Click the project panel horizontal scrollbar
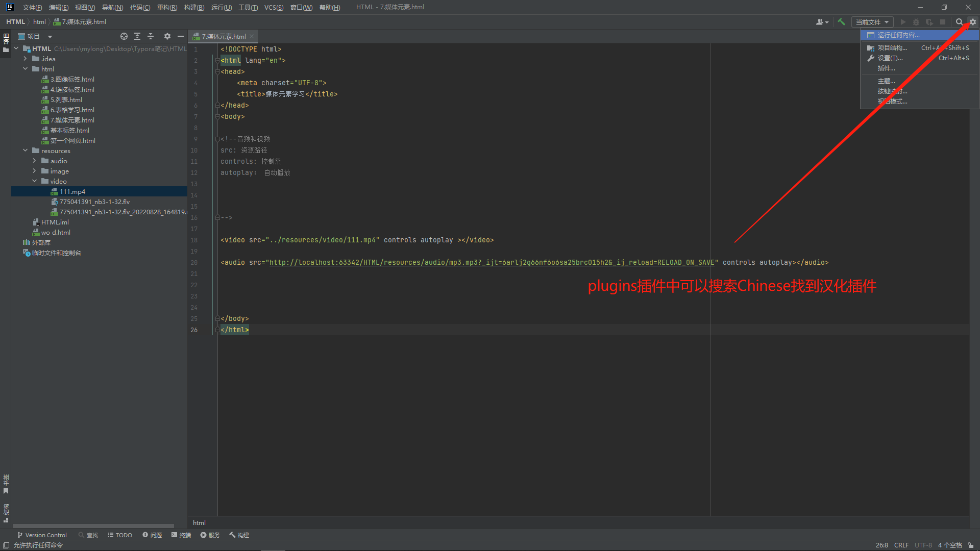The height and width of the screenshot is (551, 980). click(93, 526)
